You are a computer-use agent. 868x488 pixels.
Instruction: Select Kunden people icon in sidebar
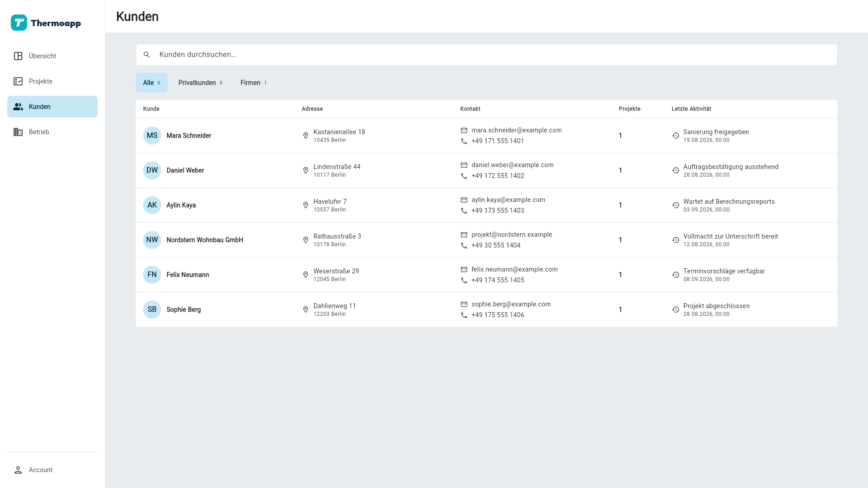click(x=18, y=107)
